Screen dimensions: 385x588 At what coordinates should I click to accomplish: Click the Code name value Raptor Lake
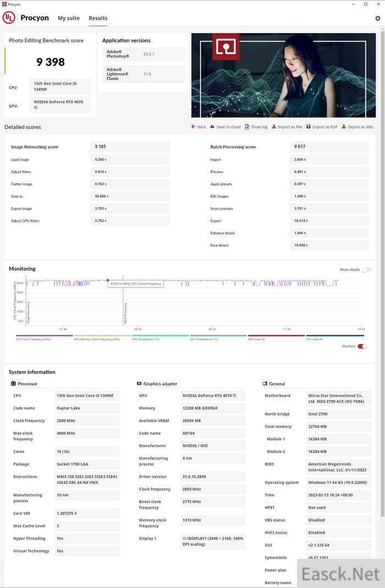pyautogui.click(x=87, y=408)
